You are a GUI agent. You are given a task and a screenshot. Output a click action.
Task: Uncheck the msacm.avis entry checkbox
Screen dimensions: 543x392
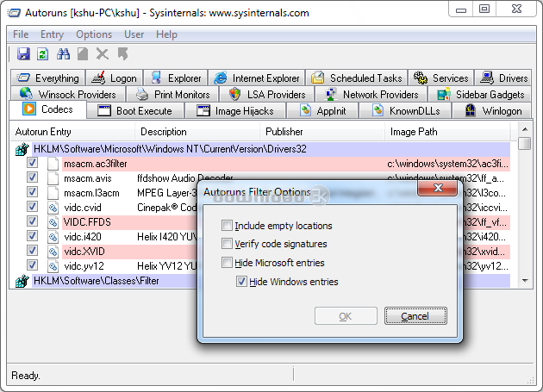32,177
